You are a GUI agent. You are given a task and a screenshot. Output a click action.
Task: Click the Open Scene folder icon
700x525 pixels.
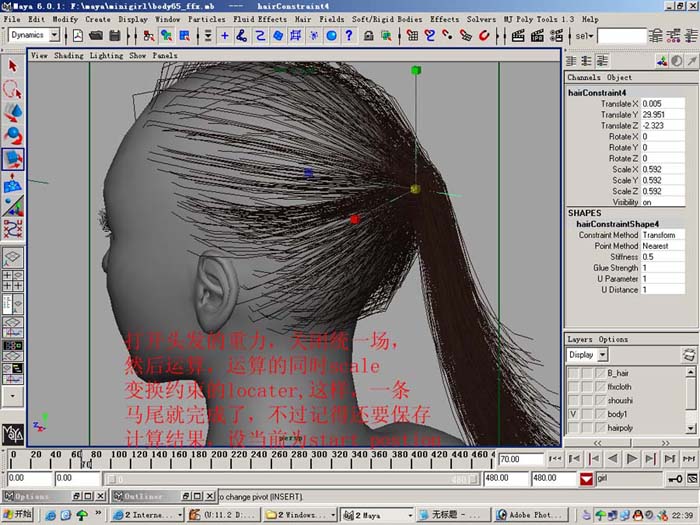pyautogui.click(x=96, y=36)
